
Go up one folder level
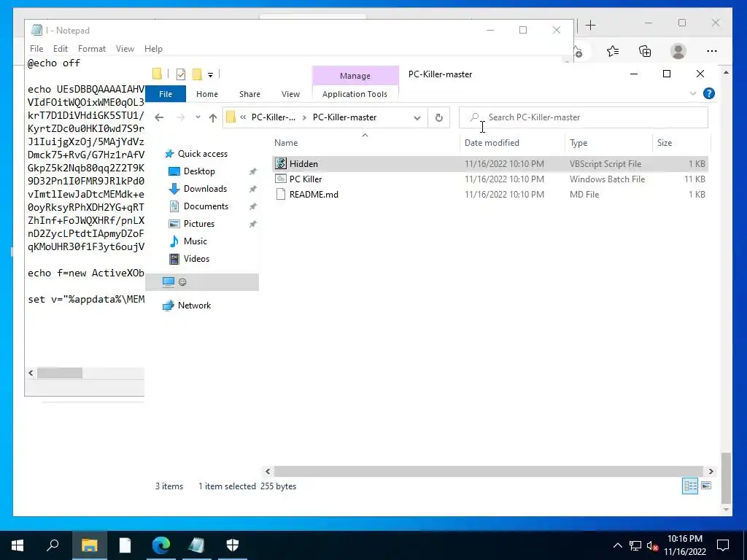(212, 117)
